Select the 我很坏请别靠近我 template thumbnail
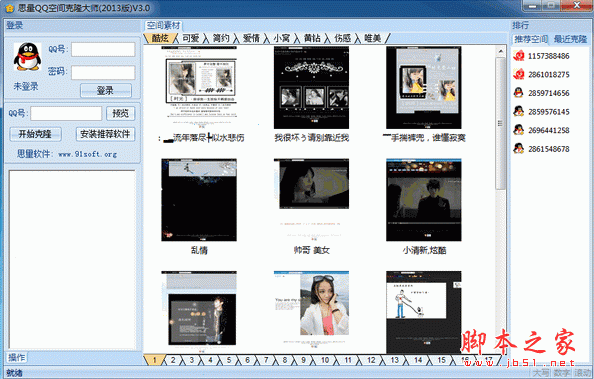The height and width of the screenshot is (379, 594). click(x=311, y=88)
